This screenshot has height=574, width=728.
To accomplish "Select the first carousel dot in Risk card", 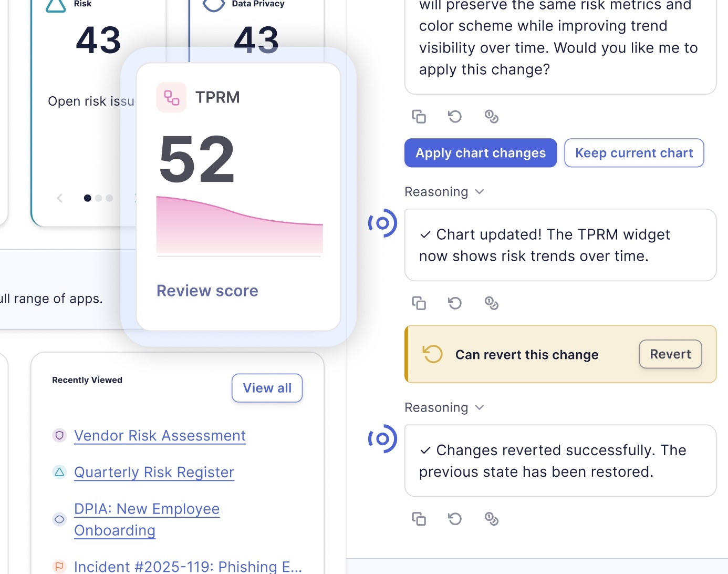I will [88, 198].
